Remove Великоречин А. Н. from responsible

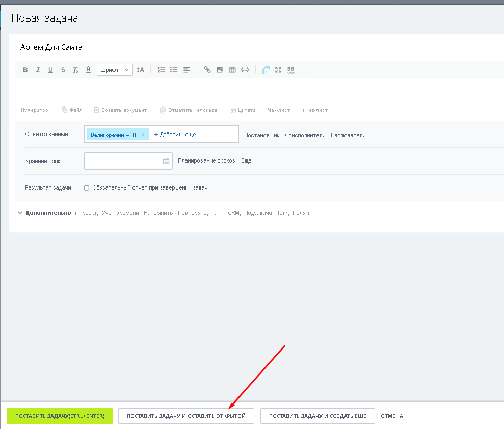pos(143,135)
